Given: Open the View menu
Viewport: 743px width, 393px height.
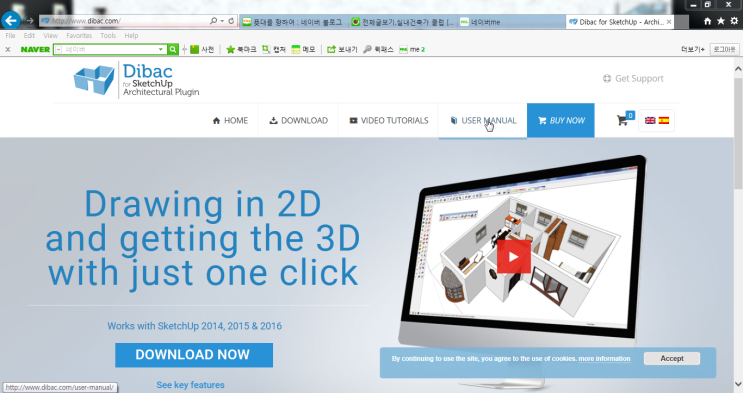Looking at the screenshot, I should [50, 36].
